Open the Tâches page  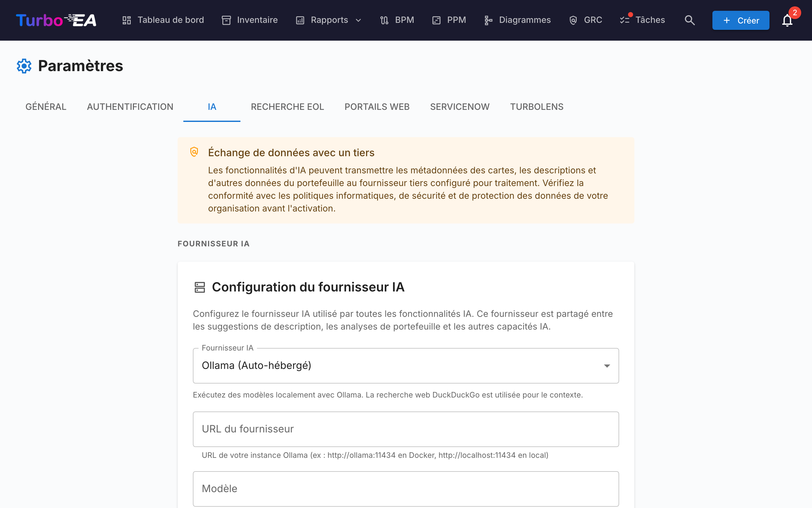(x=642, y=20)
